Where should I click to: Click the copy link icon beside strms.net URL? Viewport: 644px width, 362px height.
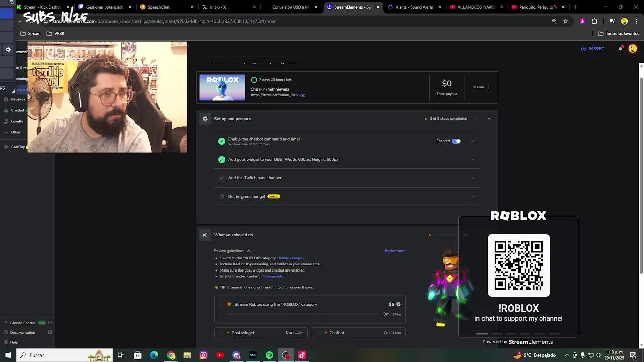pos(303,95)
